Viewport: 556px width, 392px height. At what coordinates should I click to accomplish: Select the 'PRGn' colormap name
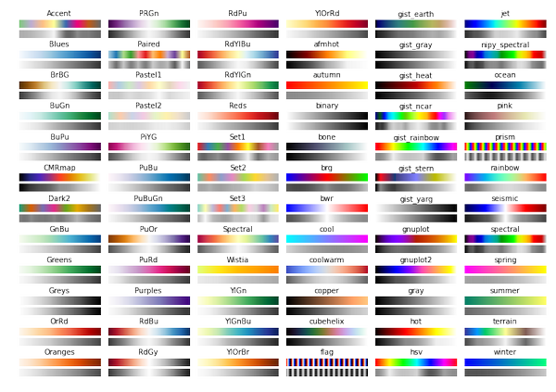(x=149, y=14)
